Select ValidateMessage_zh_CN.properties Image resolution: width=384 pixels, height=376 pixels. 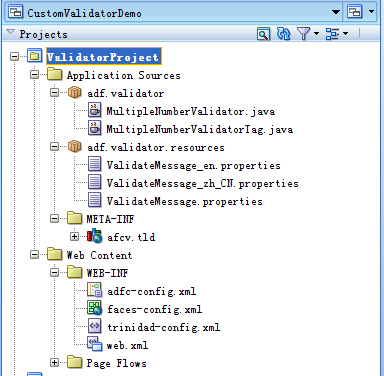[x=203, y=183]
